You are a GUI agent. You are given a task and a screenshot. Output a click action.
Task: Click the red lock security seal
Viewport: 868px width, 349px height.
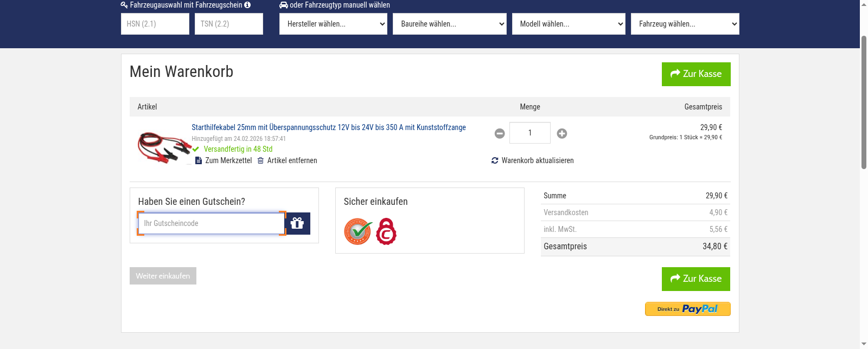(x=386, y=231)
